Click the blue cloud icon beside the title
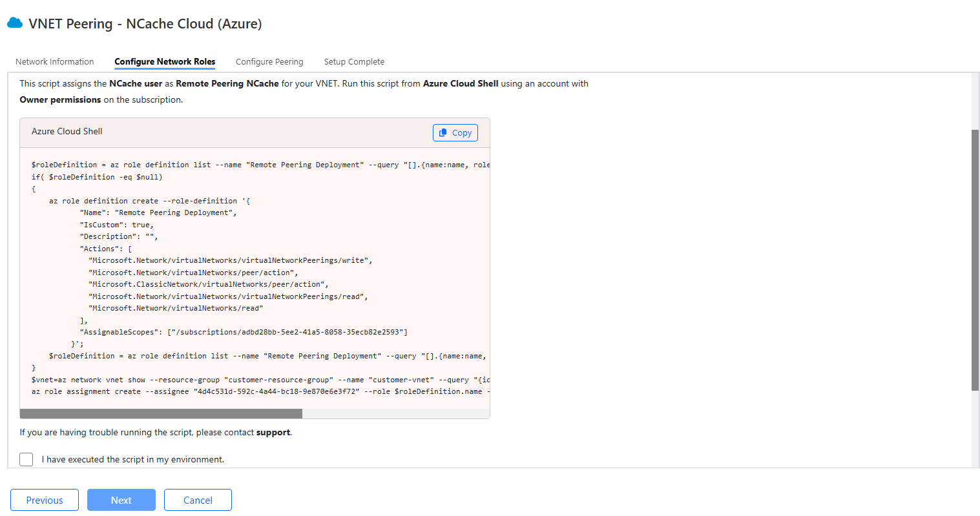980x516 pixels. [x=15, y=23]
